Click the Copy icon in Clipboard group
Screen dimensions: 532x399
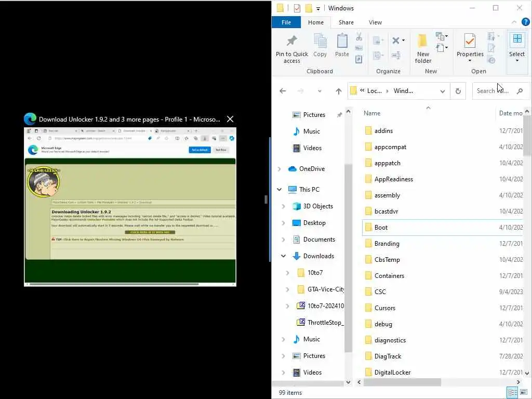pyautogui.click(x=320, y=41)
